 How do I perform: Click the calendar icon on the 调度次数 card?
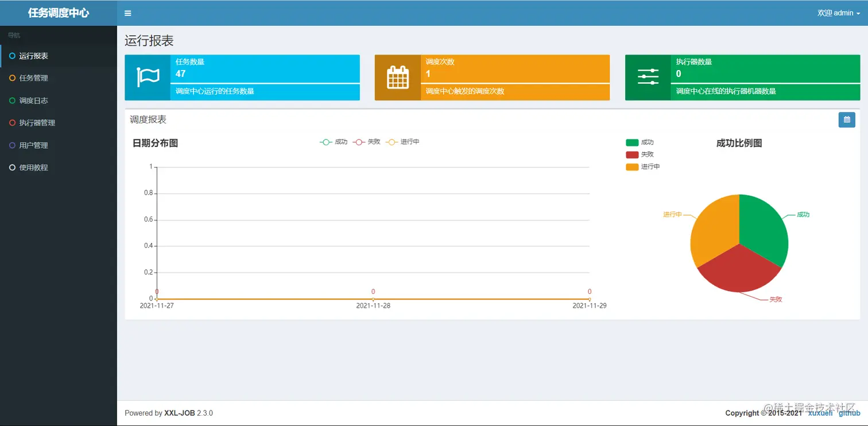pyautogui.click(x=398, y=78)
